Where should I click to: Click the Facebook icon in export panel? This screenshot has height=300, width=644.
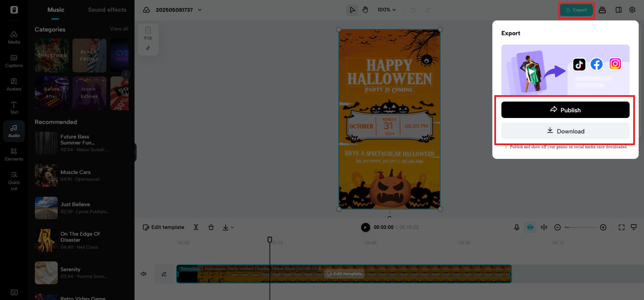(x=597, y=64)
